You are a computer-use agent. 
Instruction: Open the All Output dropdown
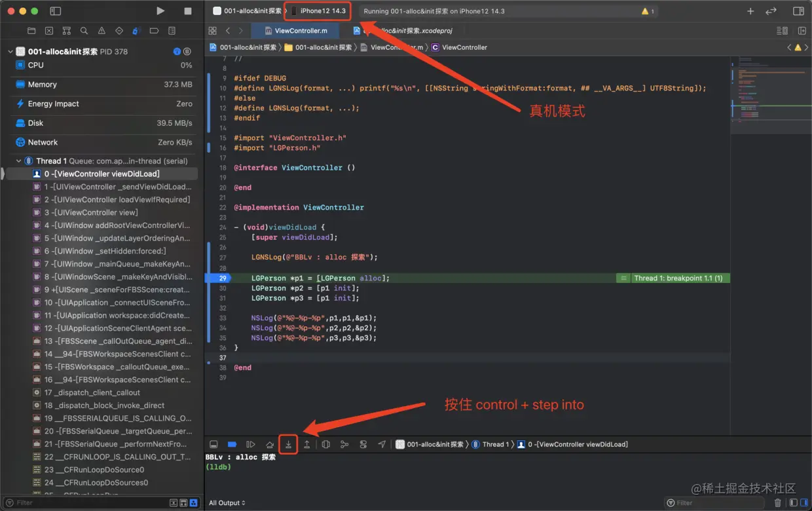click(x=227, y=502)
